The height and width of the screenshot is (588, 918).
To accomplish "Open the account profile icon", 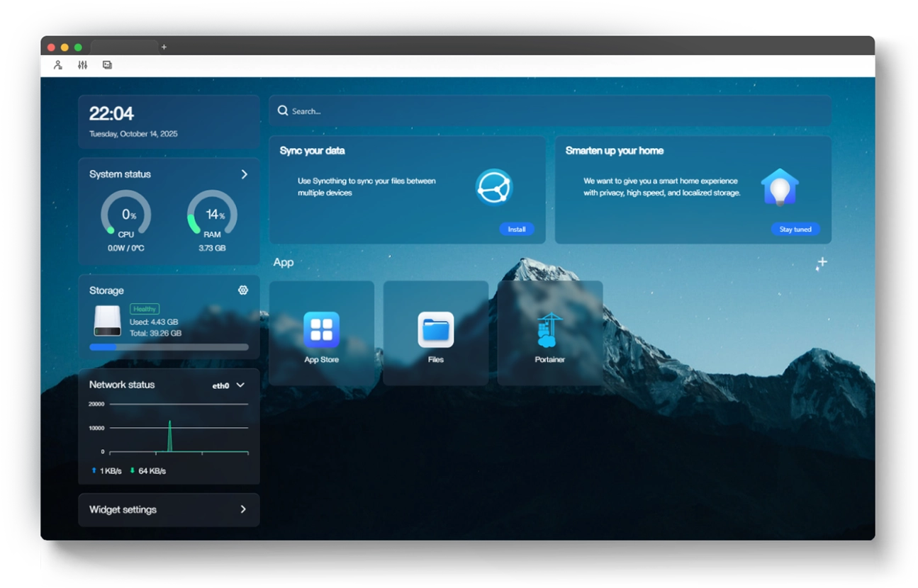I will point(58,65).
